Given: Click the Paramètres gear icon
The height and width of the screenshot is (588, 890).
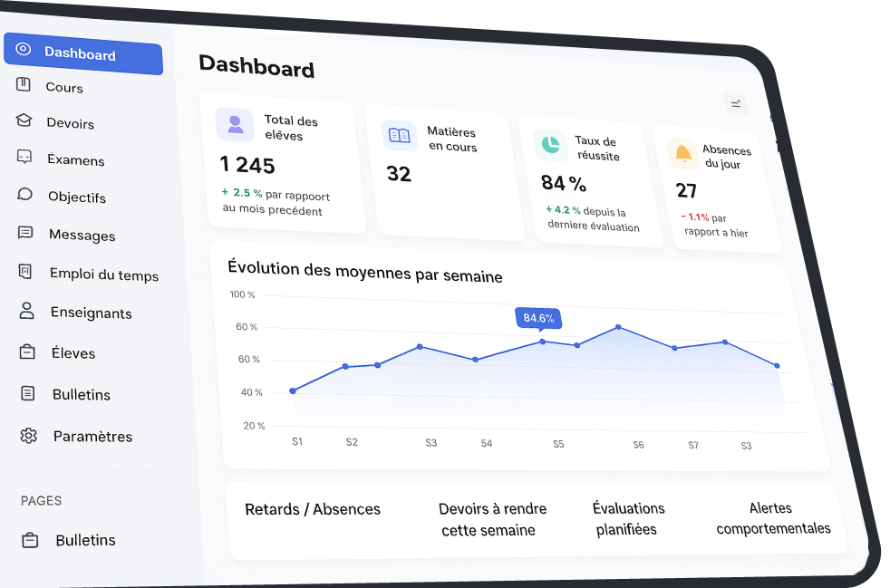Looking at the screenshot, I should coord(28,436).
